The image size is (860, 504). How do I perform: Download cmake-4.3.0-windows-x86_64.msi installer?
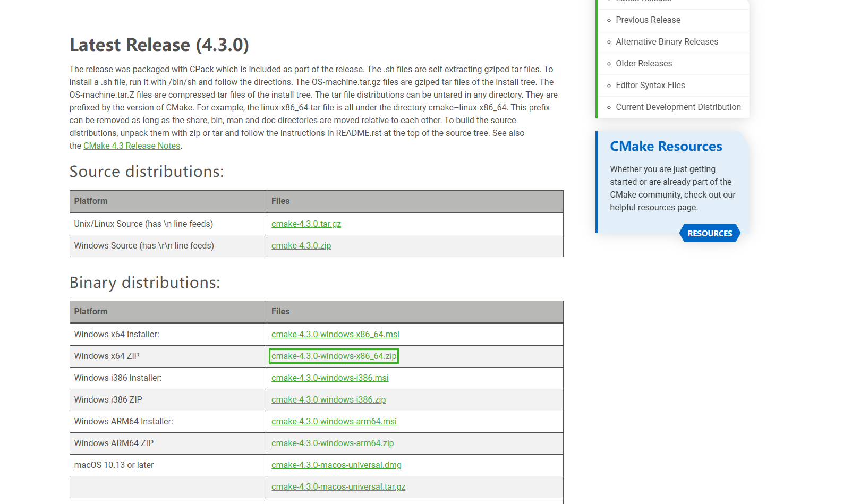(335, 335)
